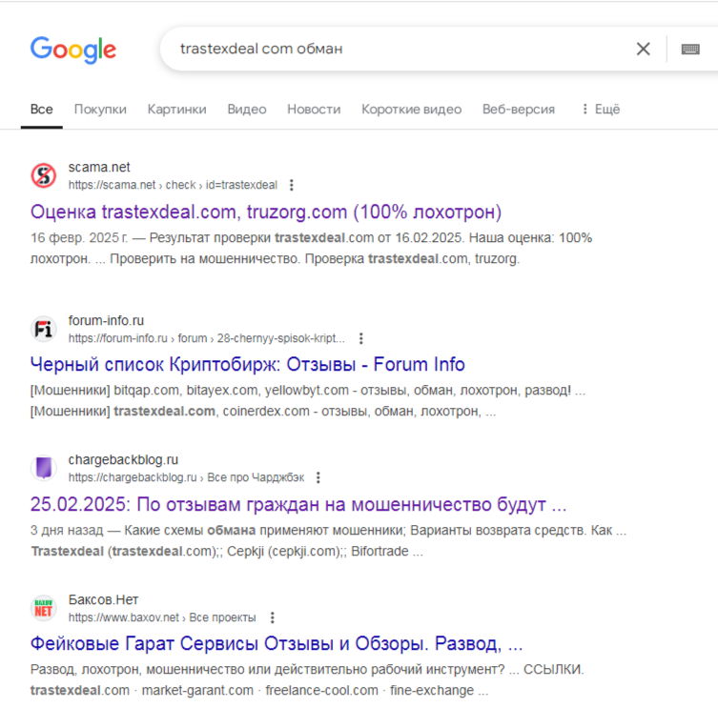Open the on-screen keyboard icon

pyautogui.click(x=690, y=49)
